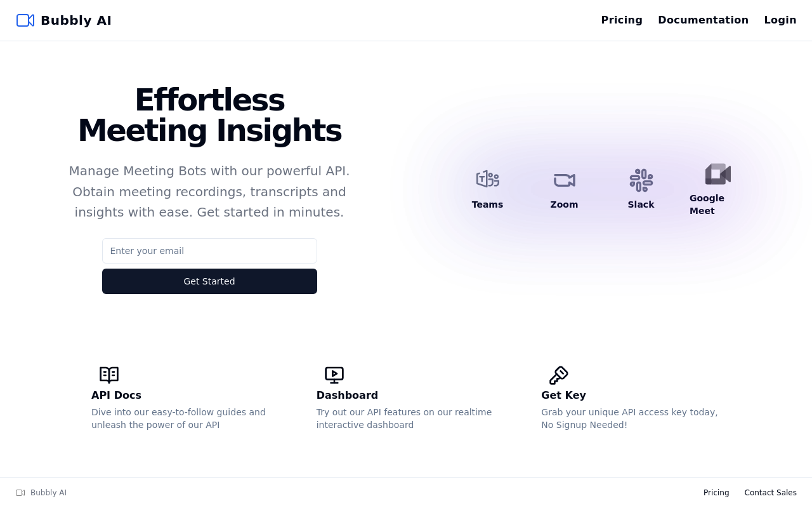Screen dimensions: 812x508
Task: Follow the Contact Sales footer link
Action: pyautogui.click(x=770, y=493)
